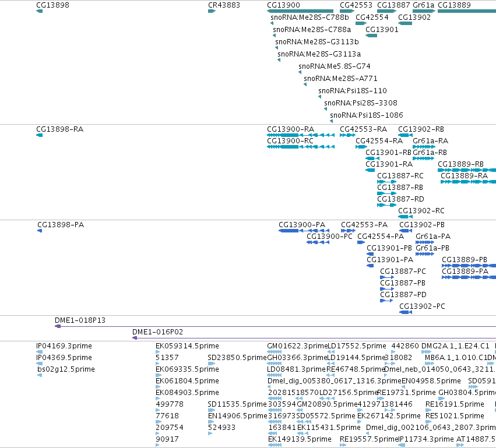Click snoRNA:Psi18S-1086 label

(366, 115)
